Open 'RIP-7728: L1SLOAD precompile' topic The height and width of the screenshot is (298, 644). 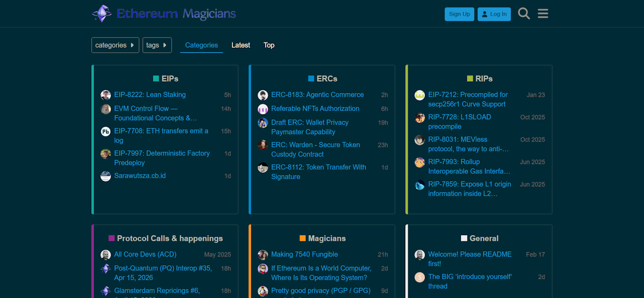459,122
